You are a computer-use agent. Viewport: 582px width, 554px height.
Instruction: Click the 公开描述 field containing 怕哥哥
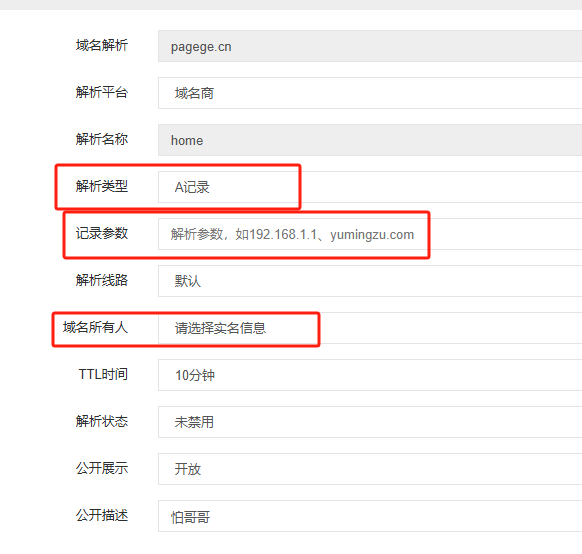click(x=370, y=516)
